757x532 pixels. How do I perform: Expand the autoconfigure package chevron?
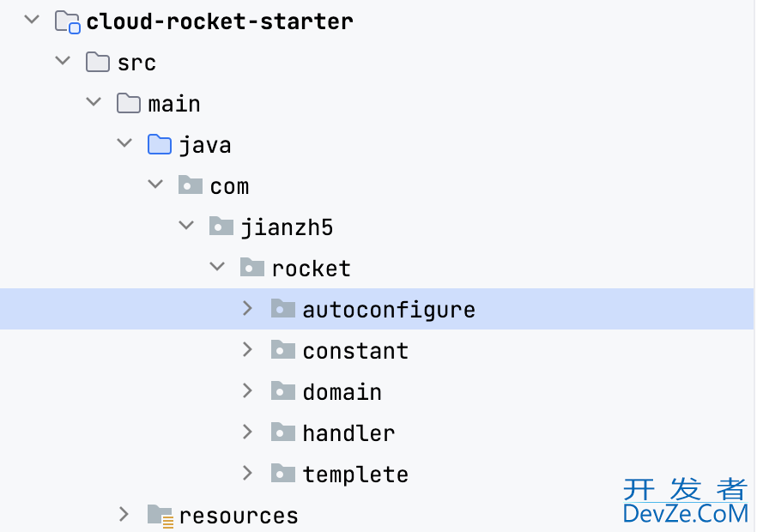(x=248, y=308)
